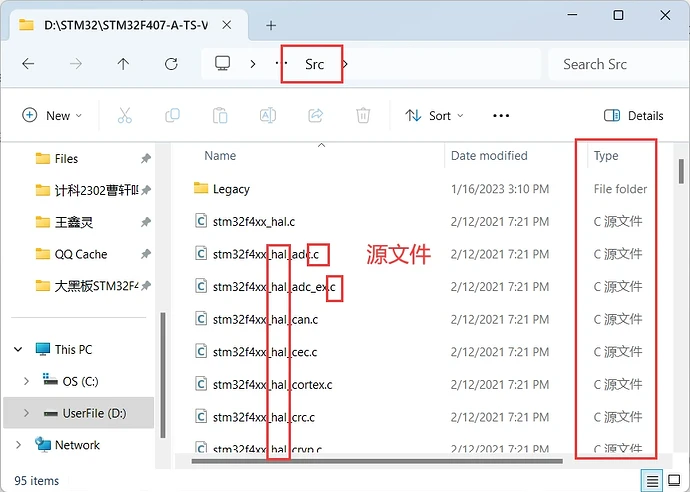Open See more options ellipsis menu
The width and height of the screenshot is (690, 492).
coord(502,115)
